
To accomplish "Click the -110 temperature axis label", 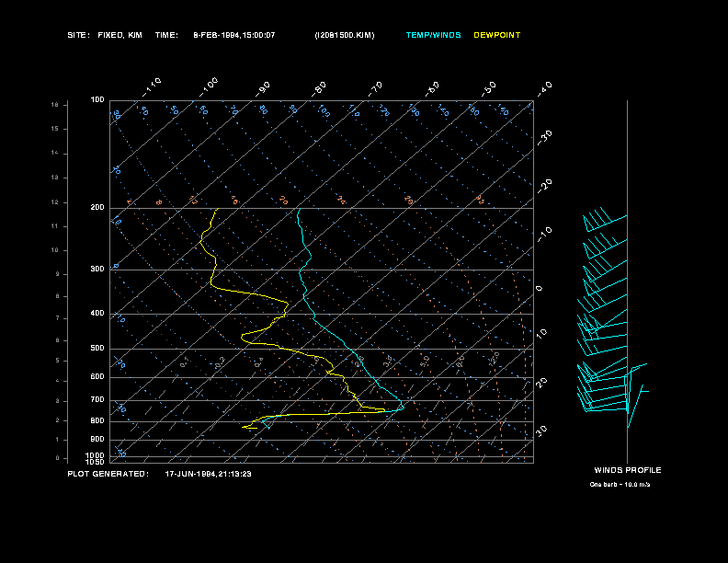I will click(152, 87).
